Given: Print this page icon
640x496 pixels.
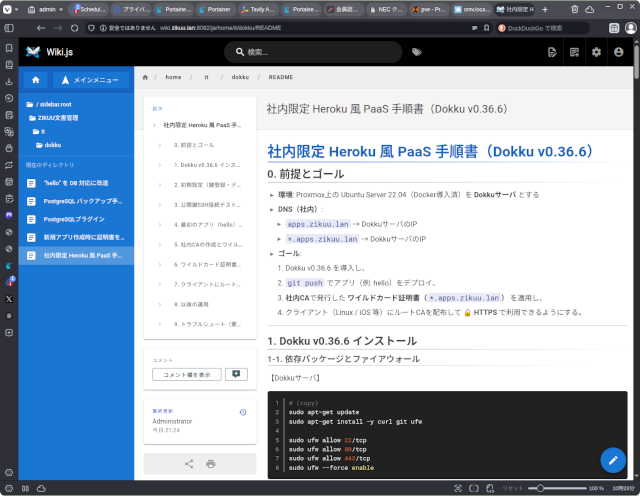Looking at the screenshot, I should coord(211,464).
